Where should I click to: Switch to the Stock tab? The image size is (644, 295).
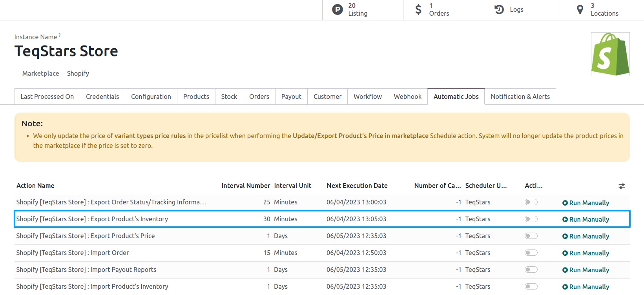coord(229,97)
